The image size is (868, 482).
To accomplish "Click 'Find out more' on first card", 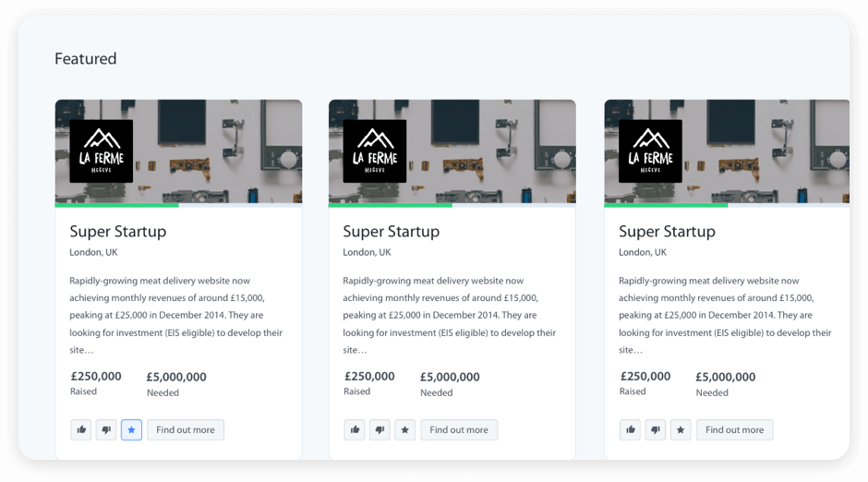I will click(x=186, y=430).
